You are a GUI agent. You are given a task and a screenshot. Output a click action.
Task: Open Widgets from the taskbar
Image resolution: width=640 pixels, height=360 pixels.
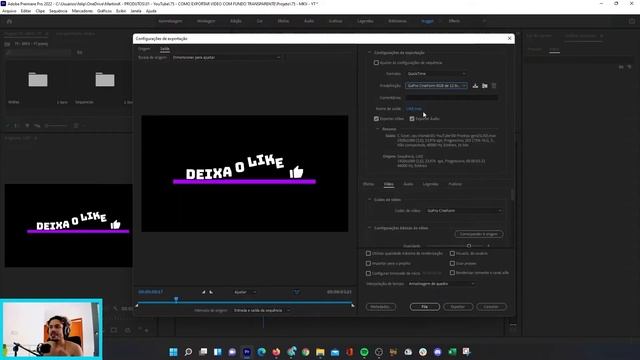pyautogui.click(x=218, y=352)
